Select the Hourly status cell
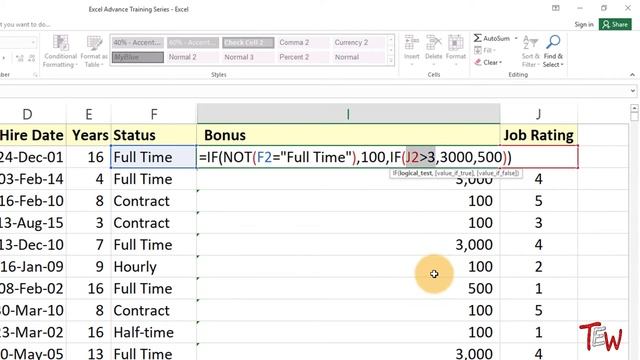The width and height of the screenshot is (640, 360). pos(154,267)
